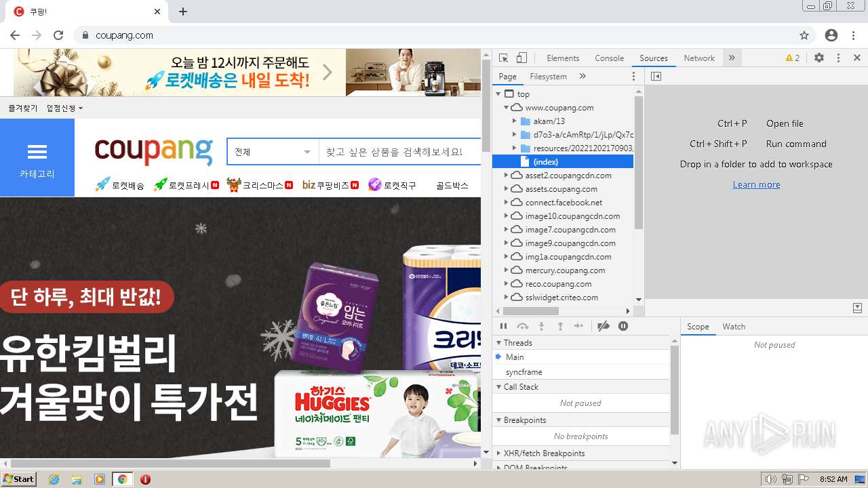Open the 카테고리 hamburger menu
The height and width of the screenshot is (488, 868).
point(37,158)
